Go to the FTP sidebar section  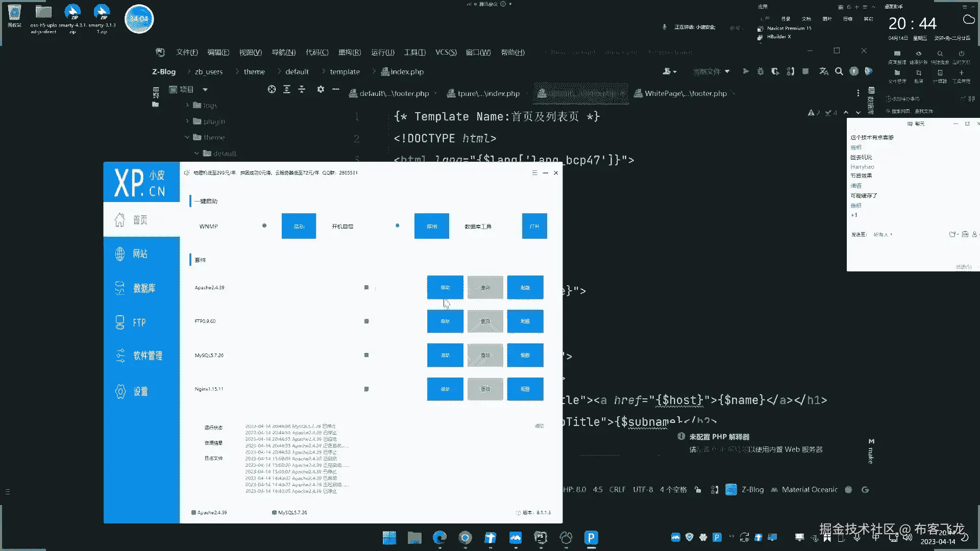click(x=139, y=322)
